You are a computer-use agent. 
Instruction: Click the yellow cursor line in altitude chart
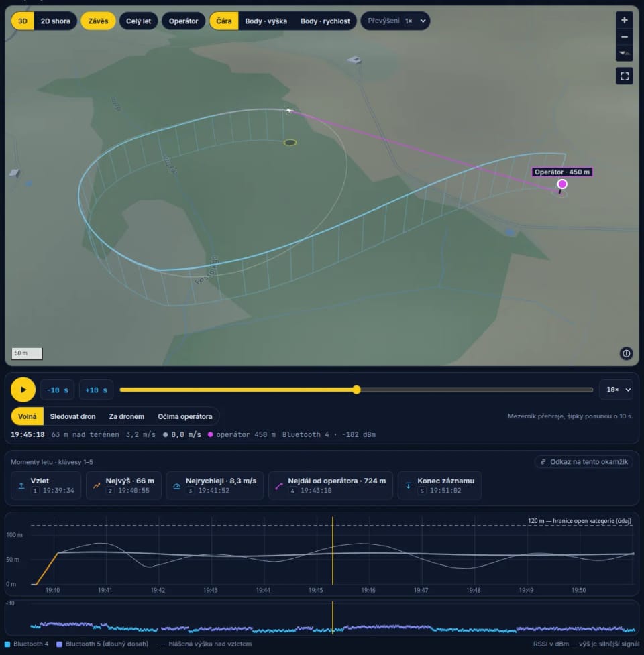point(333,550)
